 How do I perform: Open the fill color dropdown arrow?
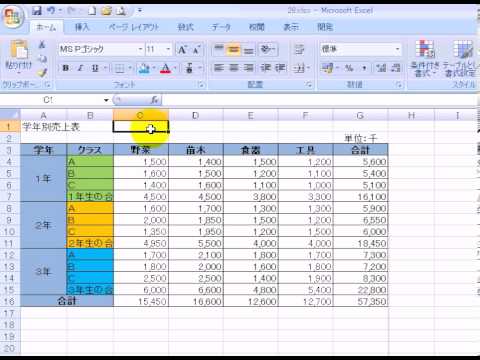tap(154, 68)
